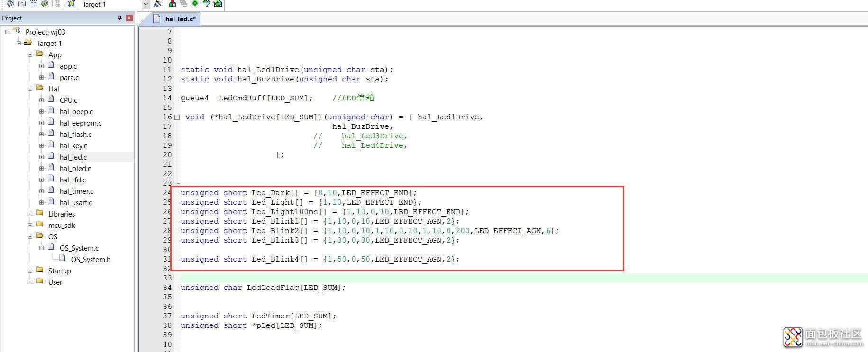
Task: Select hal_key.c in the project tree
Action: click(x=73, y=146)
